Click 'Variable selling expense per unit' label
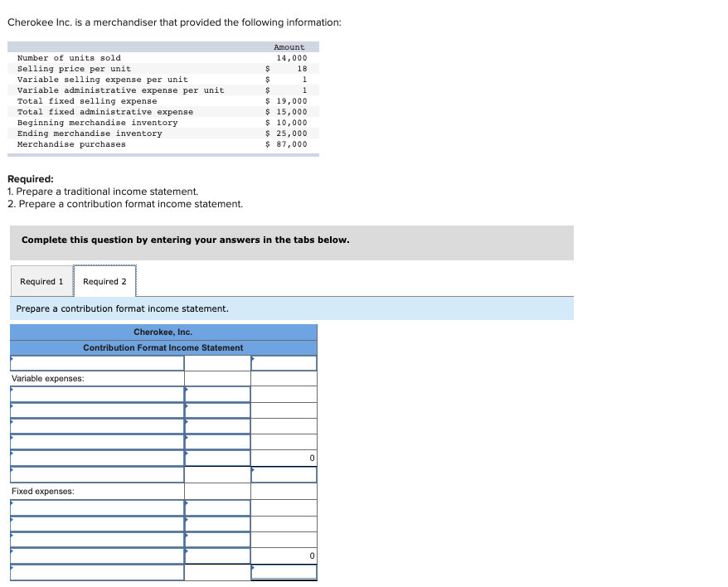This screenshot has width=728, height=587. click(103, 80)
